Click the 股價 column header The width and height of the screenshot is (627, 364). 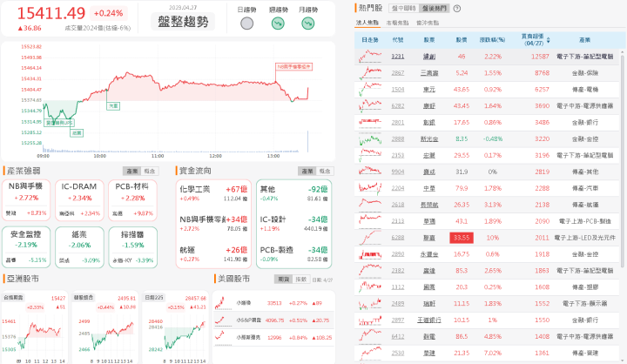[462, 40]
